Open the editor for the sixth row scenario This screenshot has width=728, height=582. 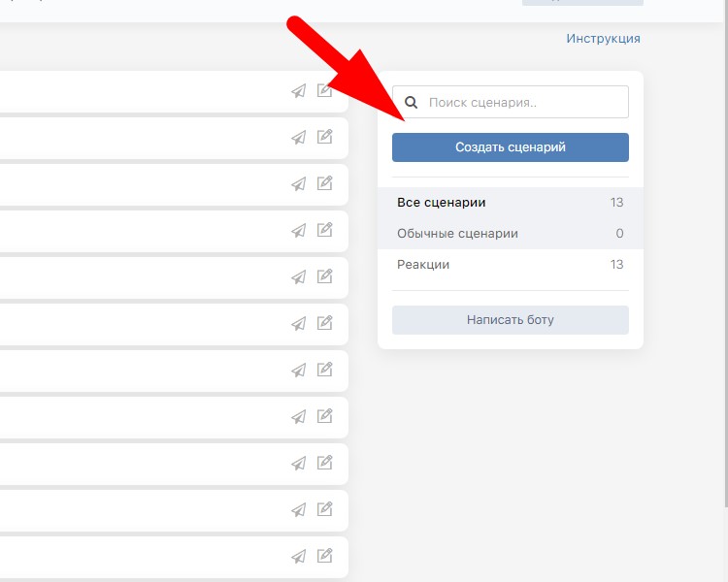pos(325,324)
